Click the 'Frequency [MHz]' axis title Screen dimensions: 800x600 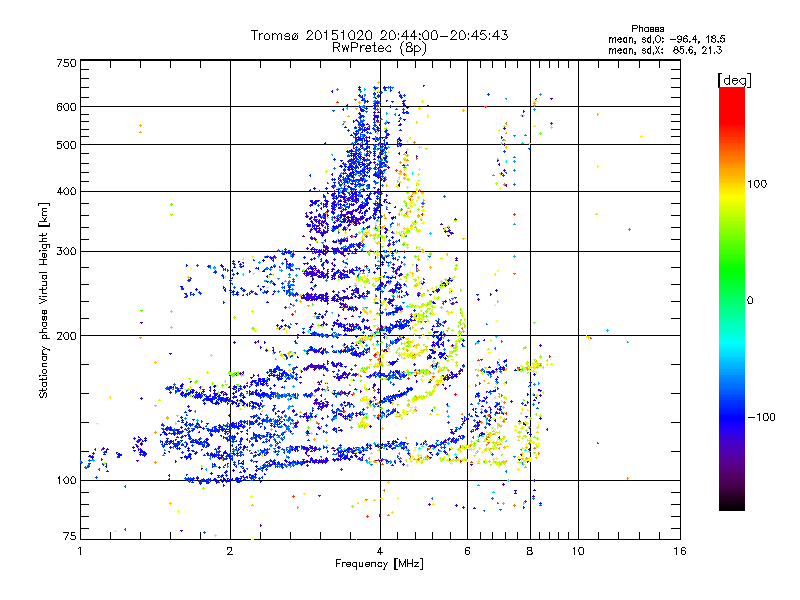click(379, 564)
